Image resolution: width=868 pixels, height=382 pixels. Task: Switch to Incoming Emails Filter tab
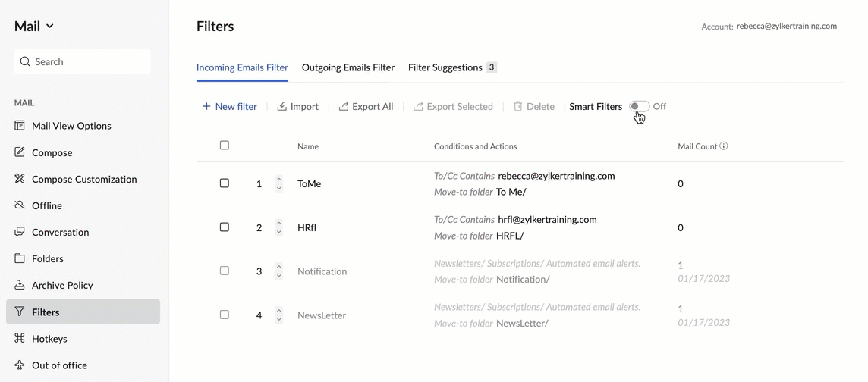coord(243,67)
